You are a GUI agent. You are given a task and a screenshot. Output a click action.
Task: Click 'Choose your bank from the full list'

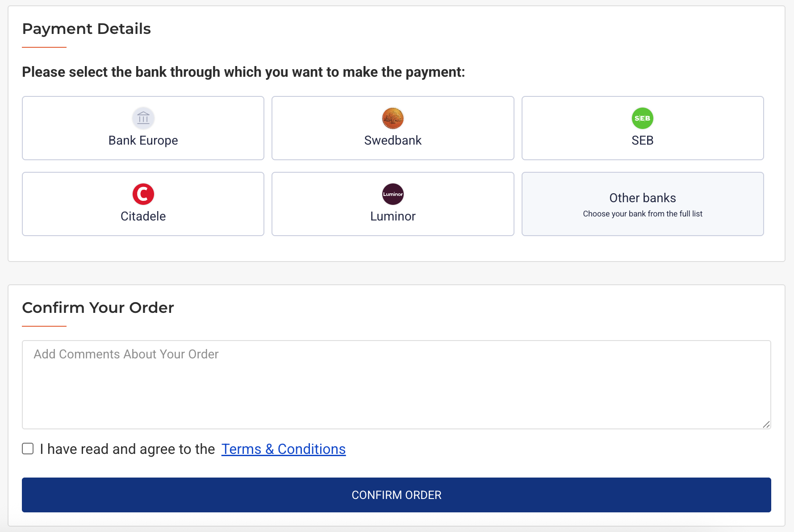(x=643, y=214)
